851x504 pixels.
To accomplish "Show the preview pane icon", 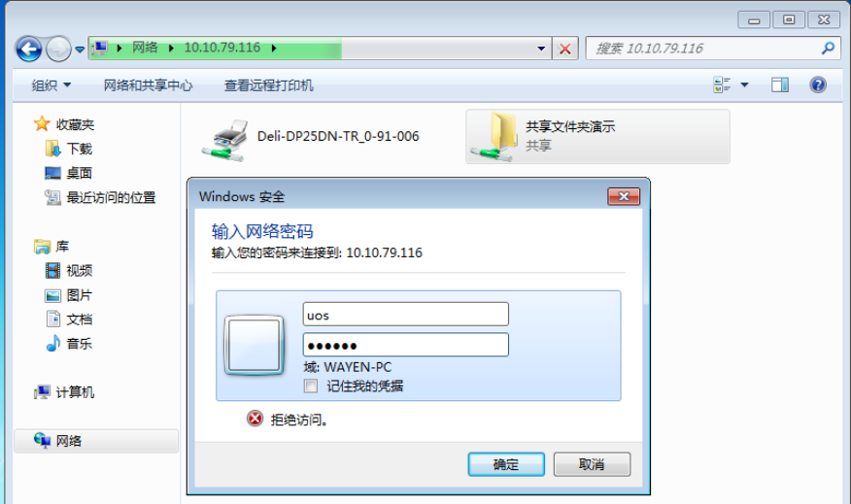I will click(780, 84).
